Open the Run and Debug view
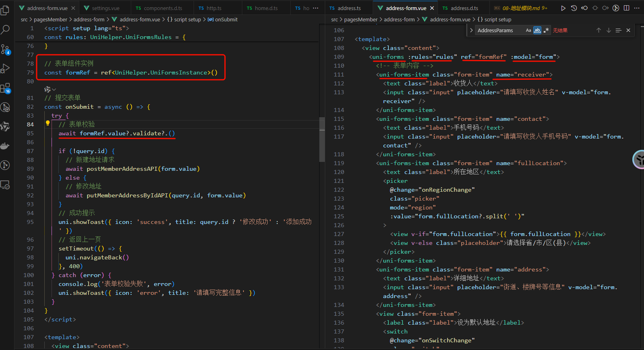 pos(5,68)
